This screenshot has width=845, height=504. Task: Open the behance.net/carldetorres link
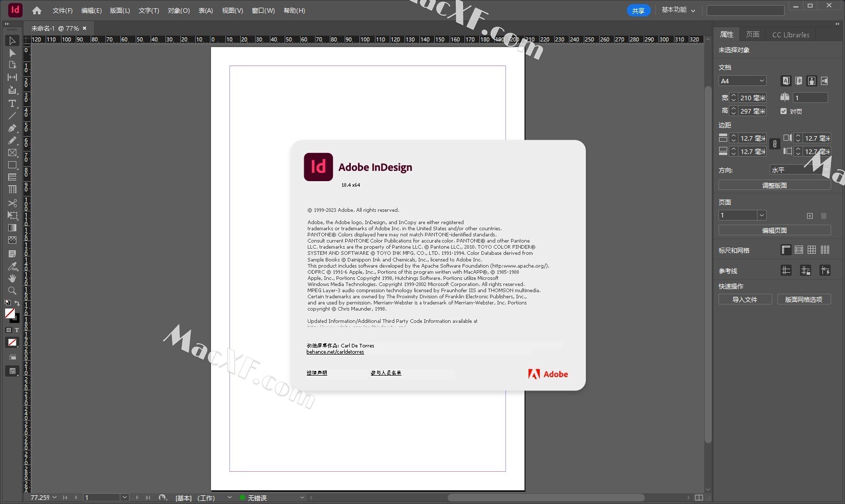(335, 352)
